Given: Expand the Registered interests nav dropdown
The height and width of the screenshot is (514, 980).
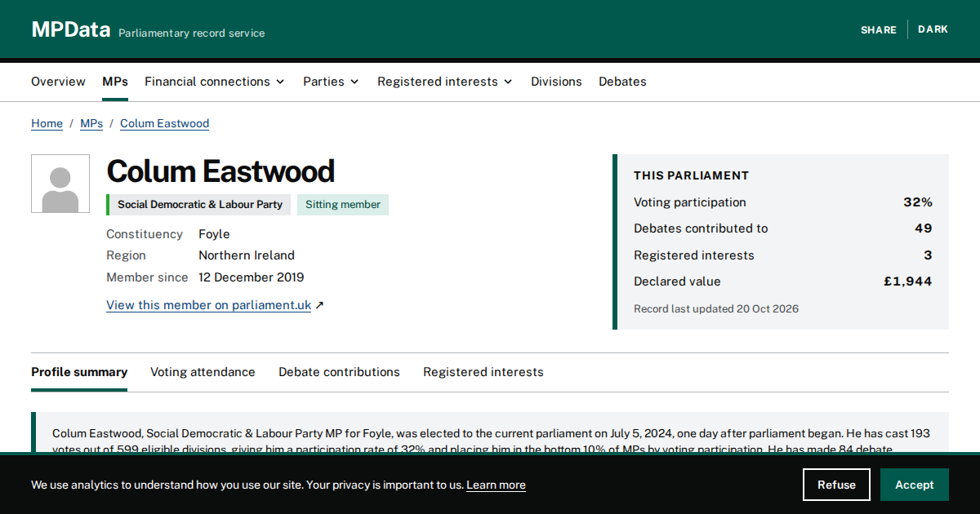Looking at the screenshot, I should [445, 82].
